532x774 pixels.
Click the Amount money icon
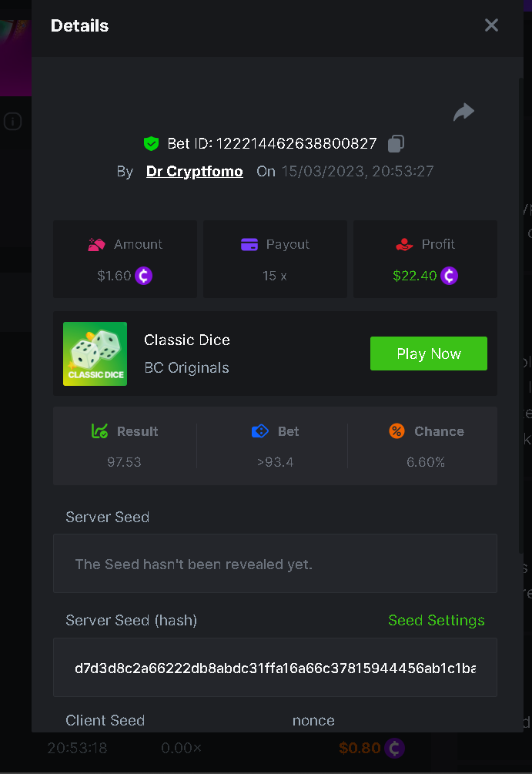click(96, 244)
